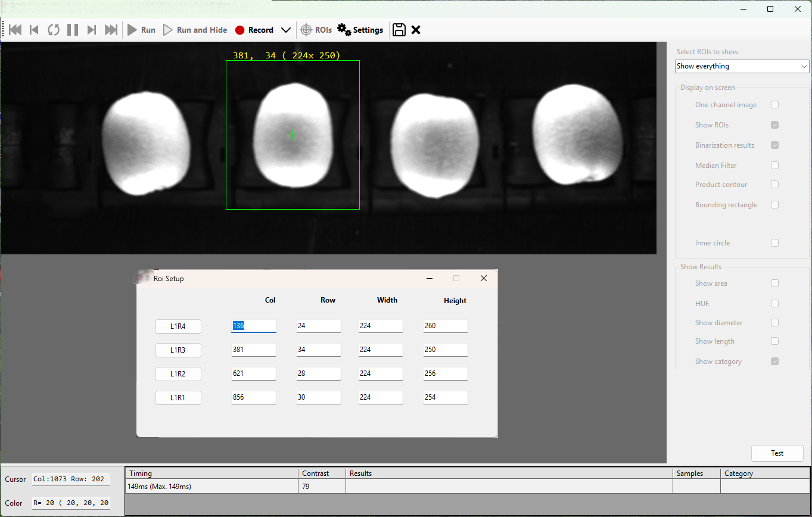Screen dimensions: 812x517
Task: Toggle One channel image checkbox
Action: click(x=774, y=105)
